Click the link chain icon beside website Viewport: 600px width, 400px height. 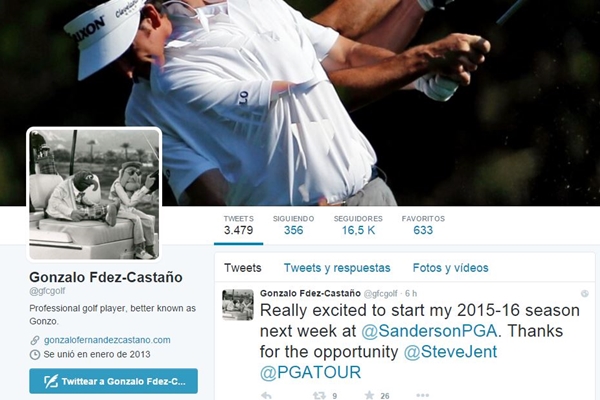[35, 340]
